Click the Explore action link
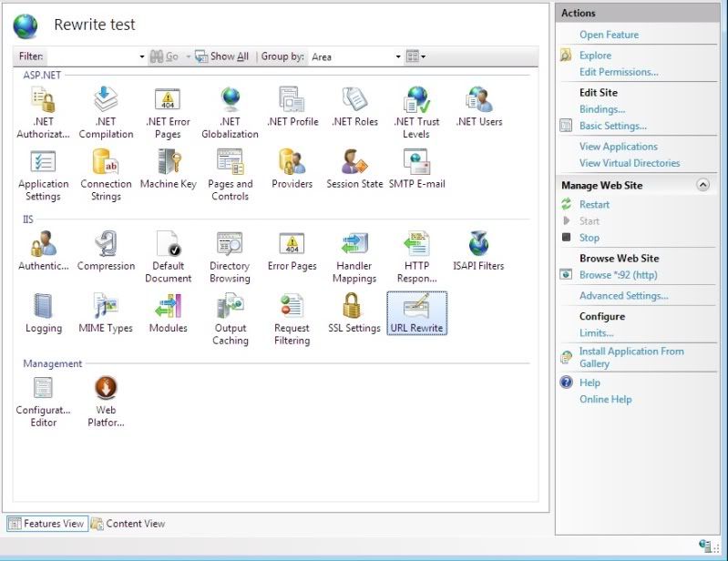The image size is (728, 561). coord(595,56)
